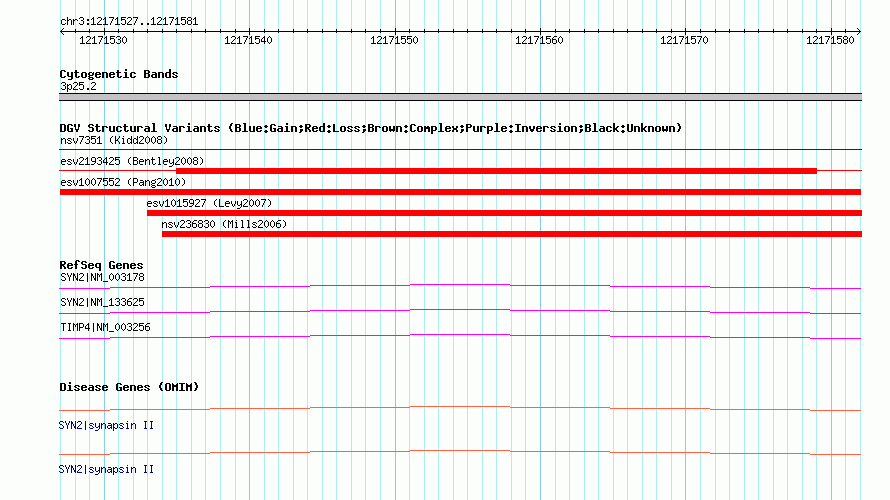Open gene SYN2|NM_003178
The width and height of the screenshot is (890, 500).
102,278
